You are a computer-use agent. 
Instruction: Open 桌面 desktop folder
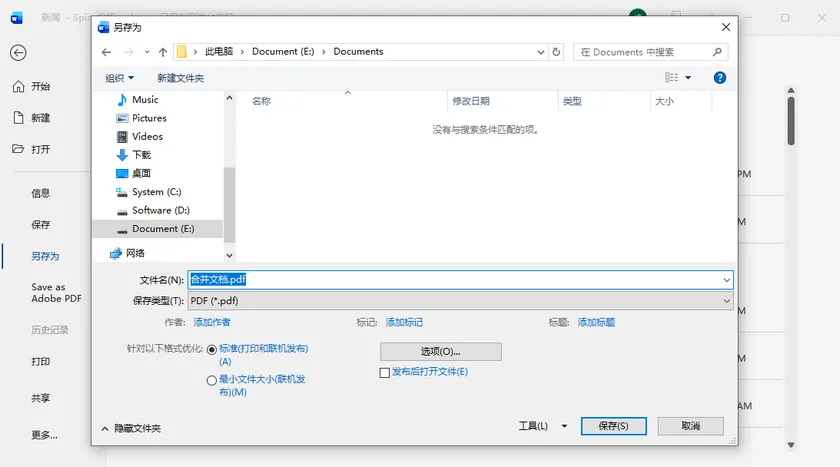click(141, 174)
